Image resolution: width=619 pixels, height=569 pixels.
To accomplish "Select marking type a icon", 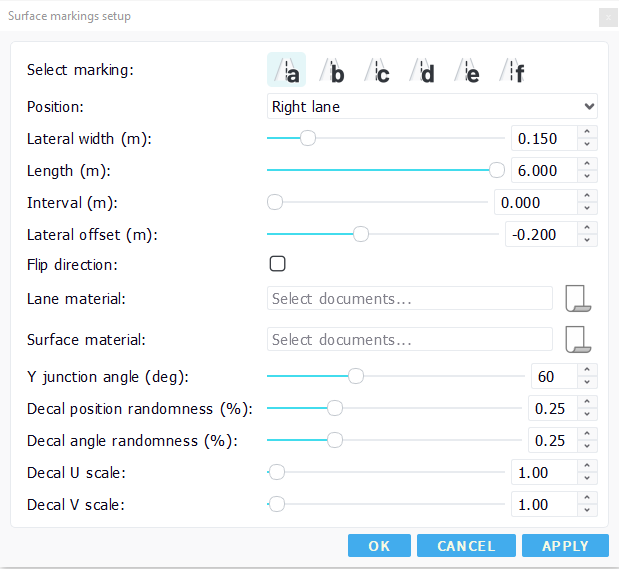I will (x=287, y=70).
